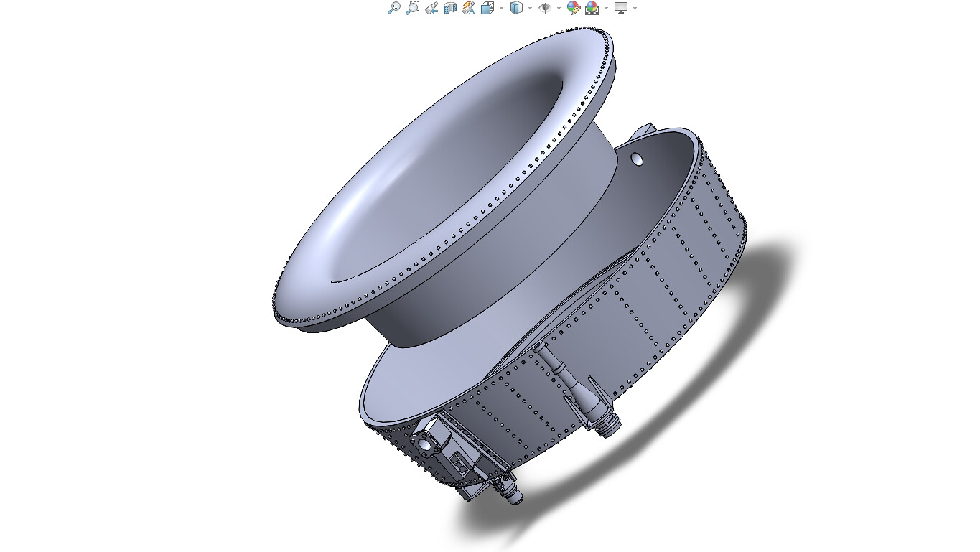Screen dimensions: 980x552
Task: Open the Edit Appearance tool
Action: click(x=573, y=8)
